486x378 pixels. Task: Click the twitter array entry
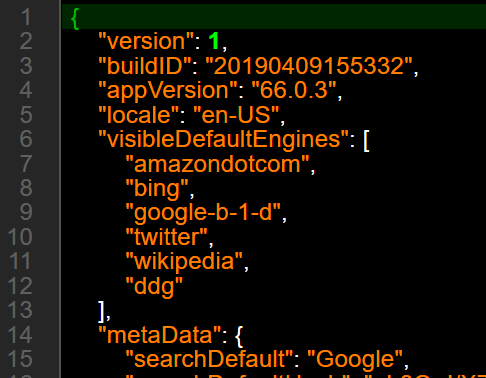pyautogui.click(x=166, y=237)
